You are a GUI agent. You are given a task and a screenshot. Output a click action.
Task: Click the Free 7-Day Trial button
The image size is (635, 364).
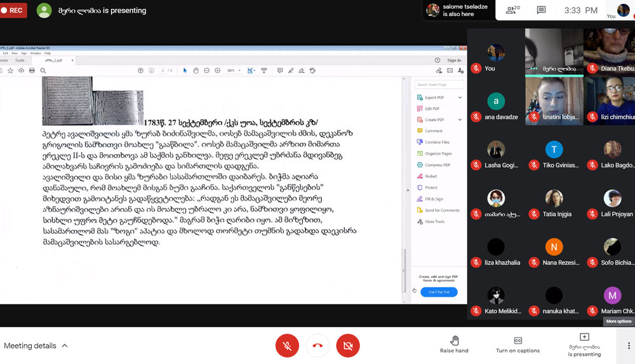coord(439,292)
